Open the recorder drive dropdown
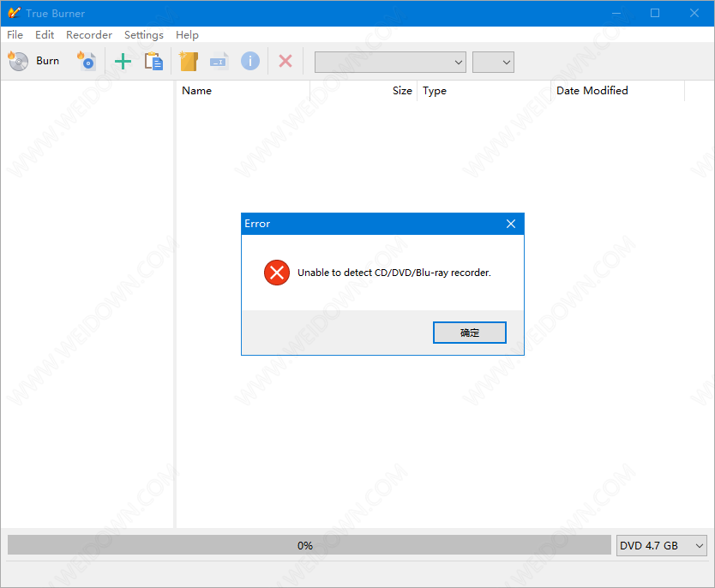Screen dimensions: 715x588 [390, 62]
